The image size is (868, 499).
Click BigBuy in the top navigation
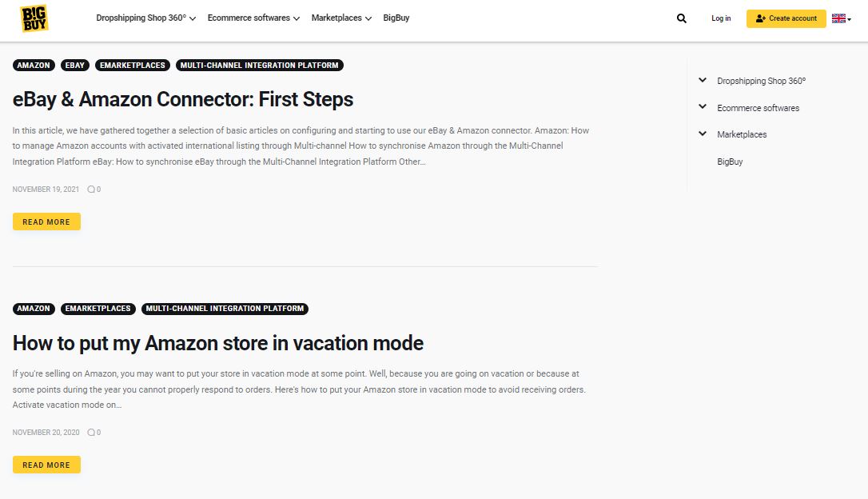pyautogui.click(x=396, y=17)
